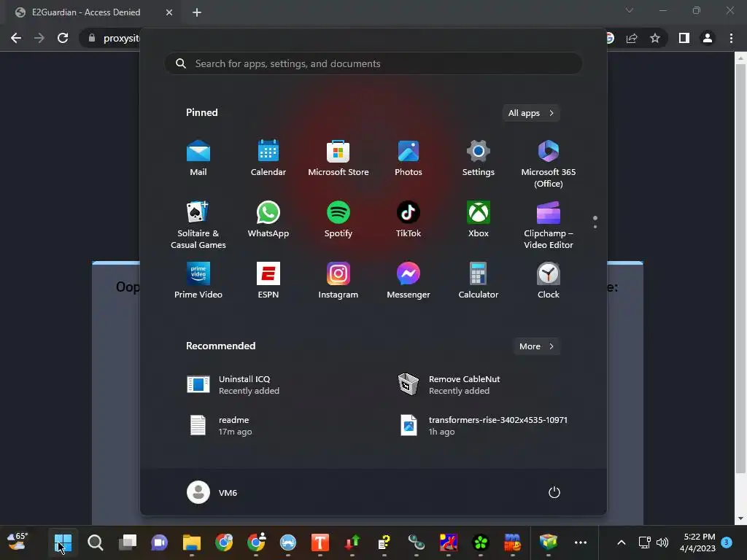Image resolution: width=747 pixels, height=560 pixels.
Task: Open a new Chrome tab
Action: coord(197,12)
